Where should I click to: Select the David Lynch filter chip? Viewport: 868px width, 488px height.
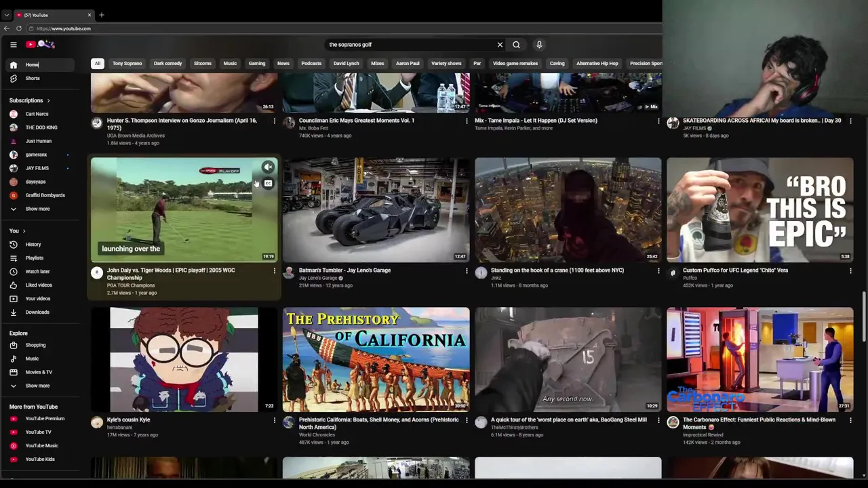(347, 64)
